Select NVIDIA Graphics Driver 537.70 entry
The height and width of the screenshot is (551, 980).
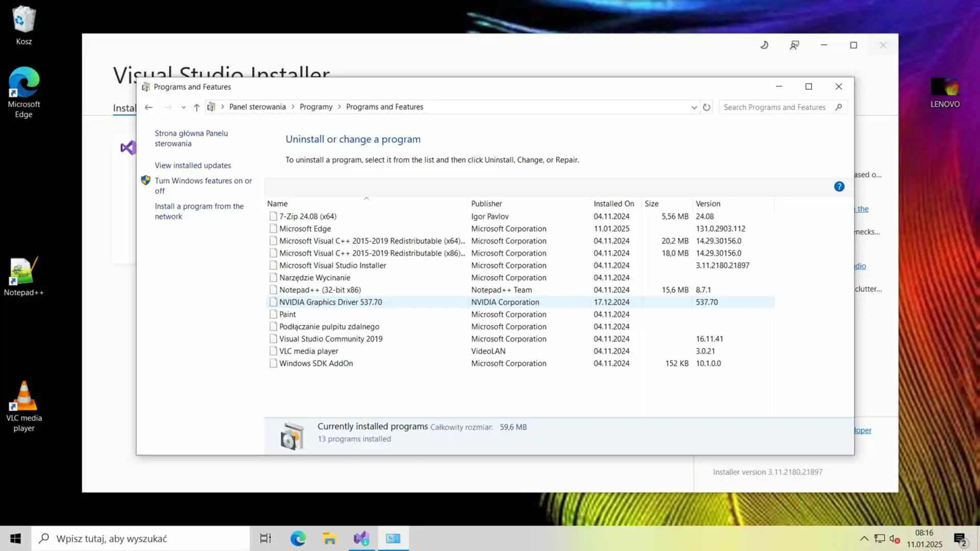tap(330, 302)
